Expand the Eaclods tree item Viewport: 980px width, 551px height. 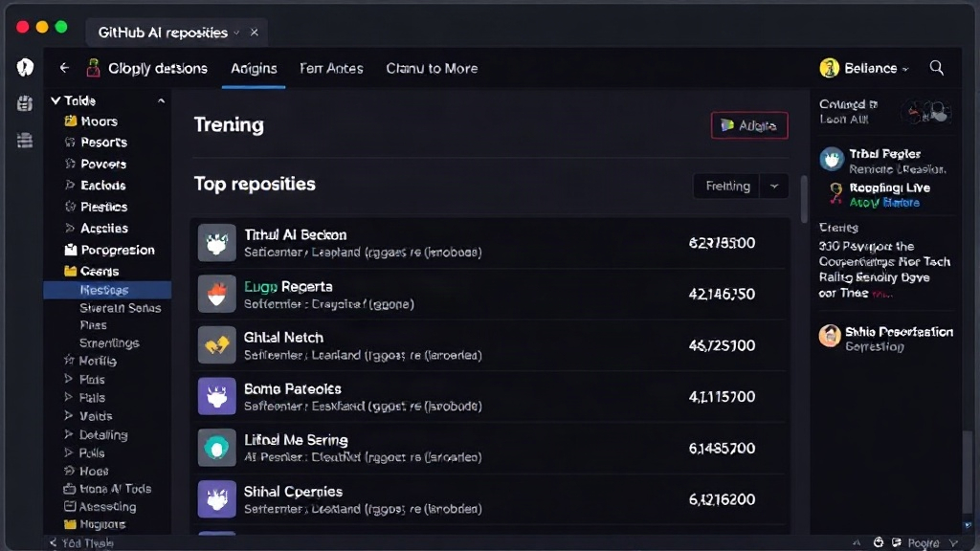coord(69,185)
